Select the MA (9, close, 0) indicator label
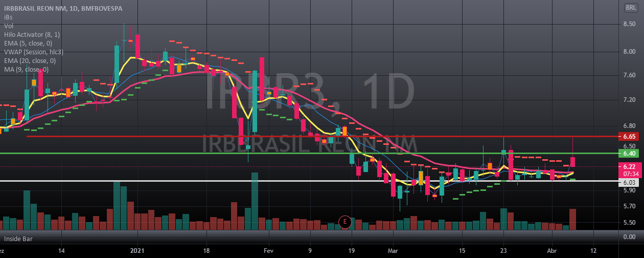Viewport: 644px width, 258px height. (x=27, y=70)
